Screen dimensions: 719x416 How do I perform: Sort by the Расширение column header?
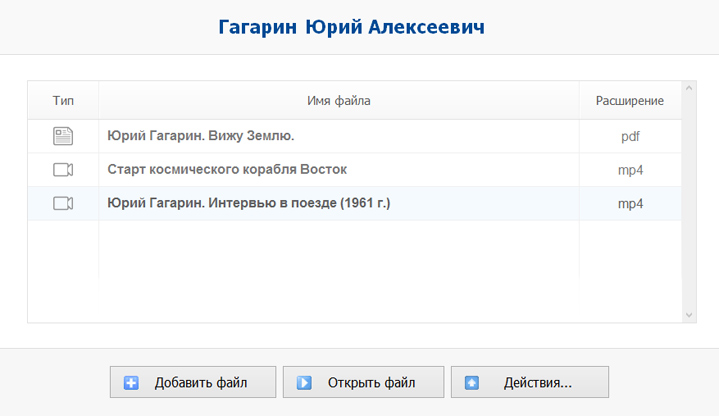coord(630,100)
